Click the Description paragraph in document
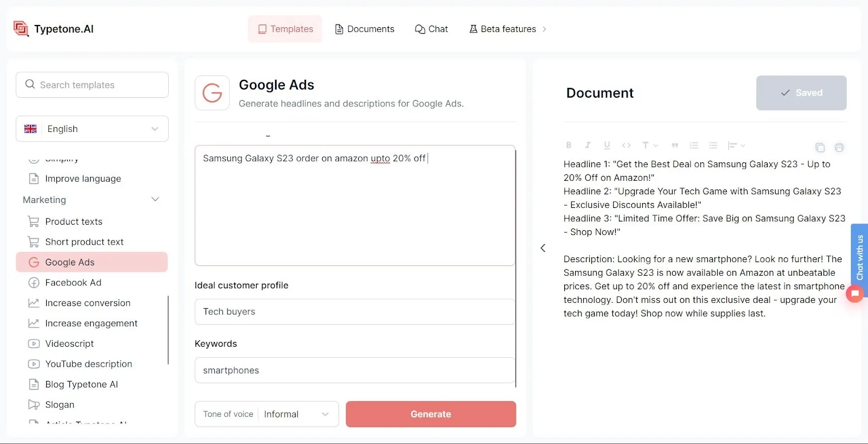868x444 pixels. click(704, 286)
